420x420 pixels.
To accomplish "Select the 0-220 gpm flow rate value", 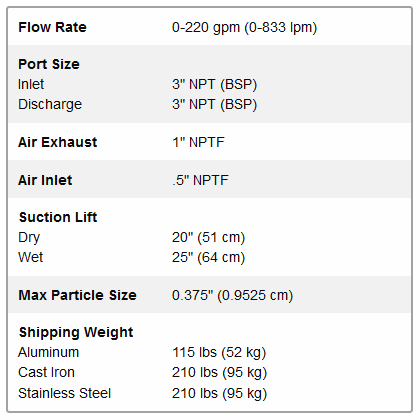I will tap(244, 27).
